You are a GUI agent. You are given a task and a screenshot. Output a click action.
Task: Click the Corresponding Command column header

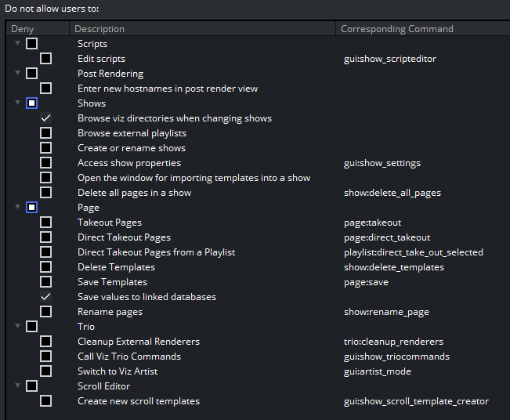(397, 29)
